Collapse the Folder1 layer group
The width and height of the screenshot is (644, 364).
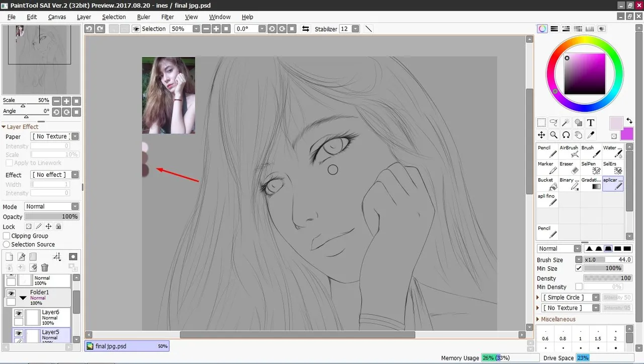23,298
